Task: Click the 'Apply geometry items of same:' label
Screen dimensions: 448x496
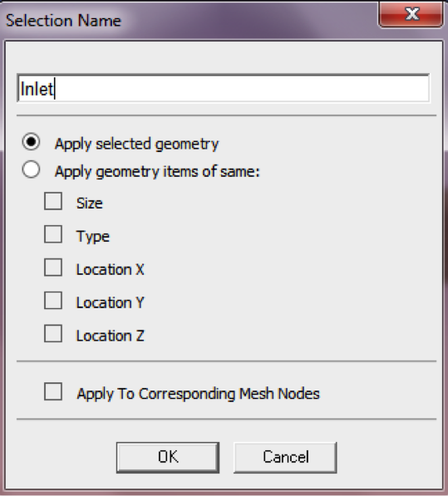Action: pos(157,172)
